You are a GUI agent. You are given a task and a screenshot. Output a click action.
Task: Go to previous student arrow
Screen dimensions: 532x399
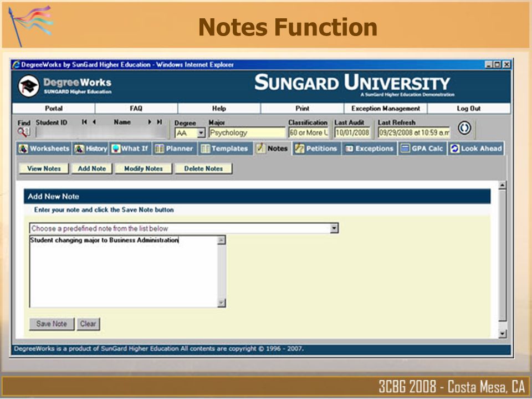[94, 122]
